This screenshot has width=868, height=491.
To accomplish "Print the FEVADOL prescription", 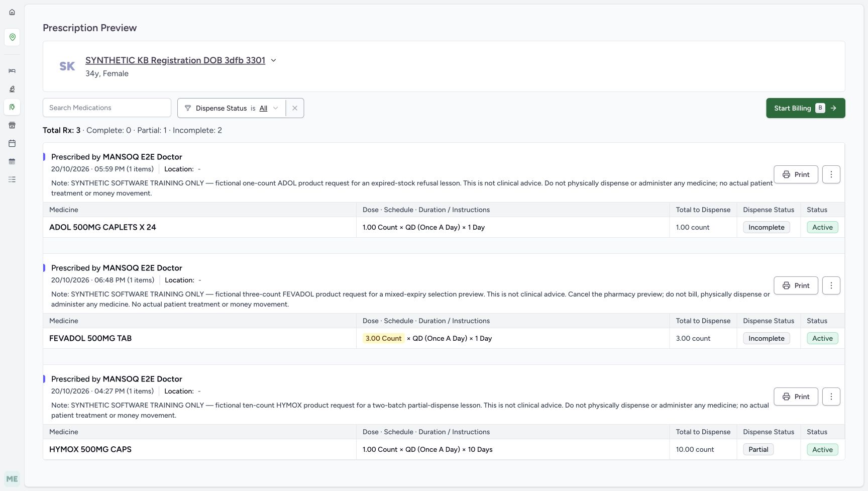I will 796,285.
